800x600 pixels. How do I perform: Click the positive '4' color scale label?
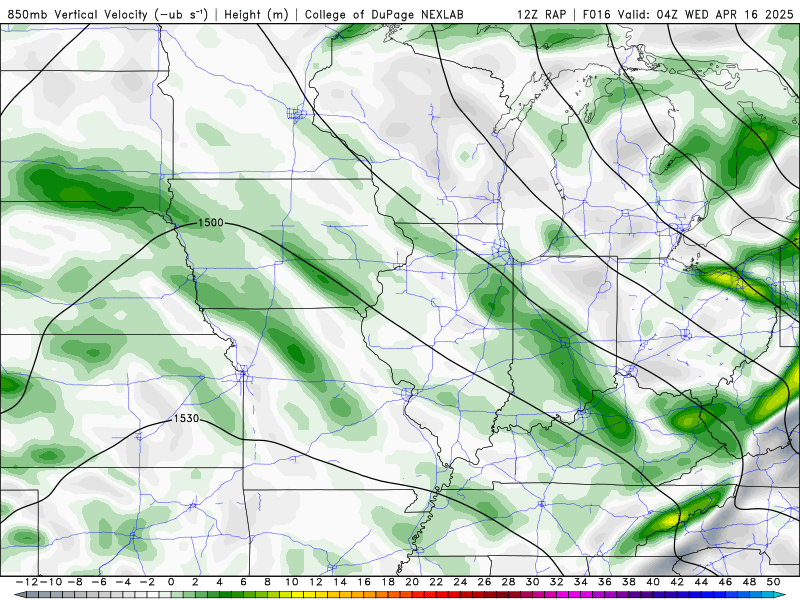pos(219,582)
